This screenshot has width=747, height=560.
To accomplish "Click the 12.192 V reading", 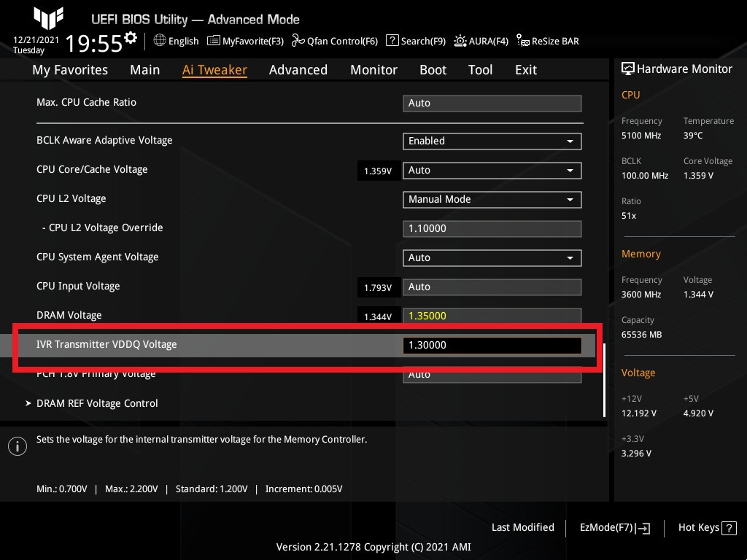I will 639,413.
